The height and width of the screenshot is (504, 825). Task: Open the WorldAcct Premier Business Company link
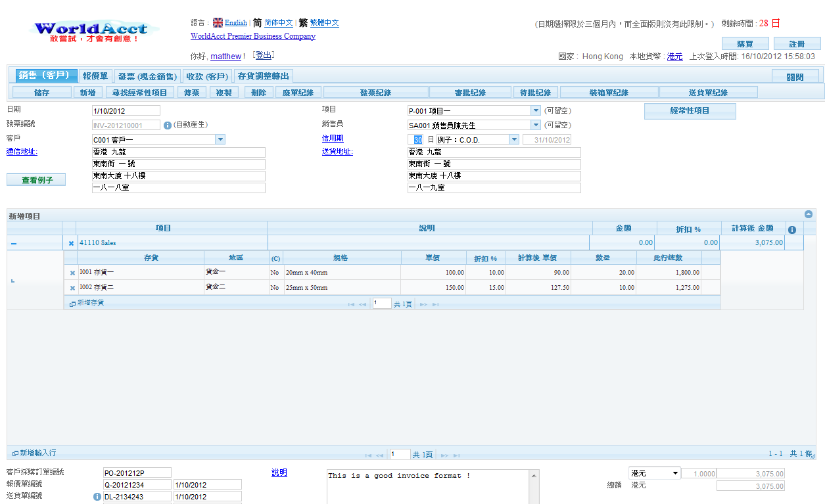click(x=252, y=36)
